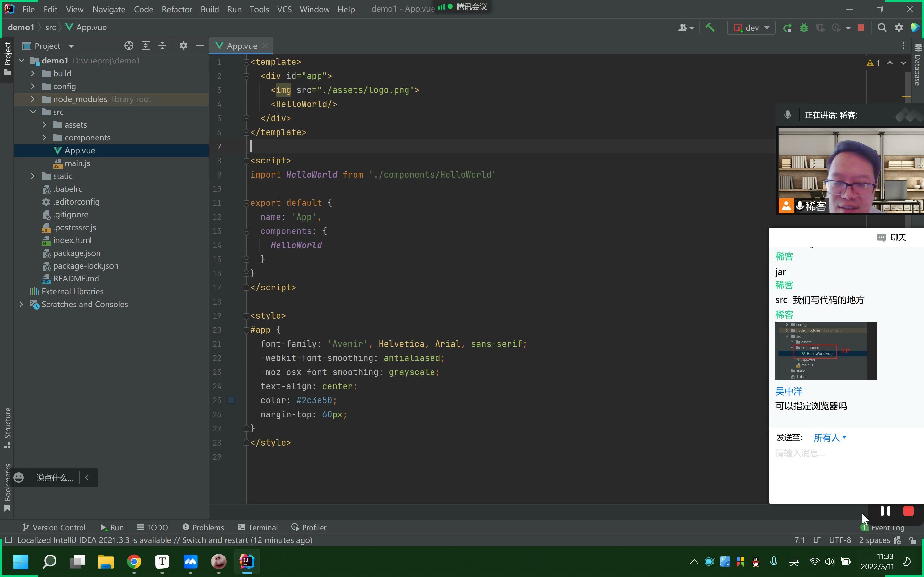Click the Select Opened File target icon
The image size is (924, 577).
click(x=129, y=46)
